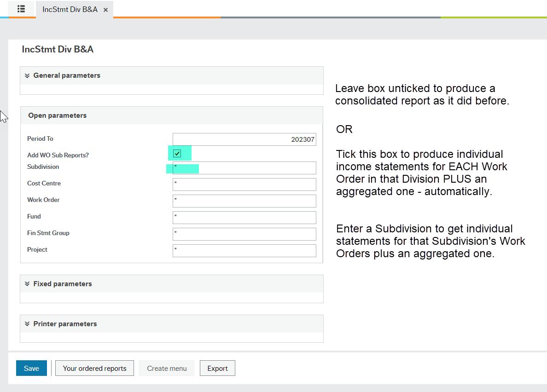
Task: Click the Project field
Action: (x=244, y=250)
